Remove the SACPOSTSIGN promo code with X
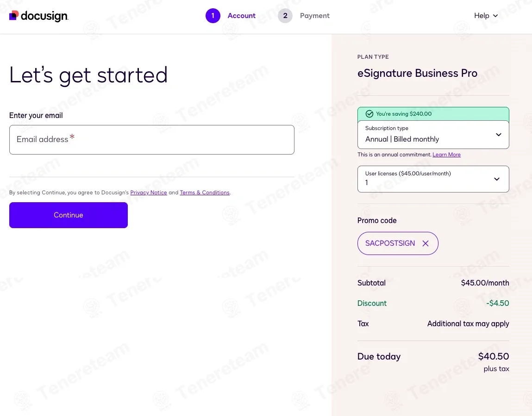This screenshot has height=416, width=532. click(x=426, y=243)
